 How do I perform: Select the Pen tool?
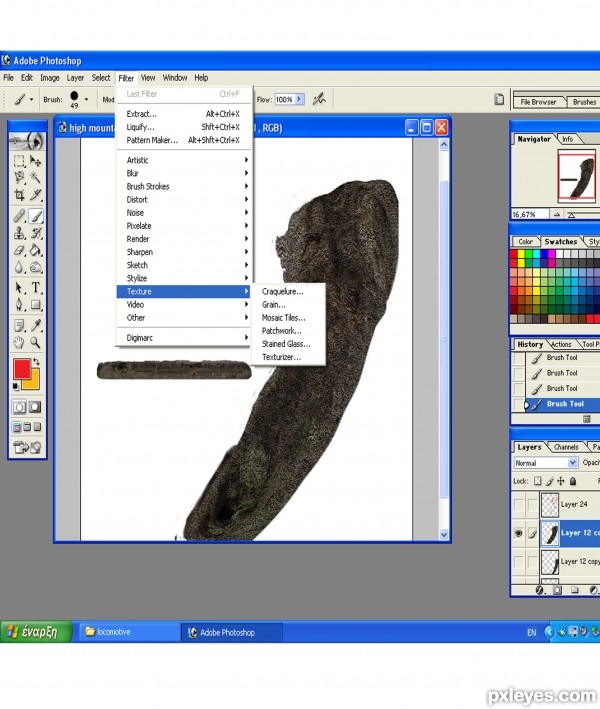point(19,304)
